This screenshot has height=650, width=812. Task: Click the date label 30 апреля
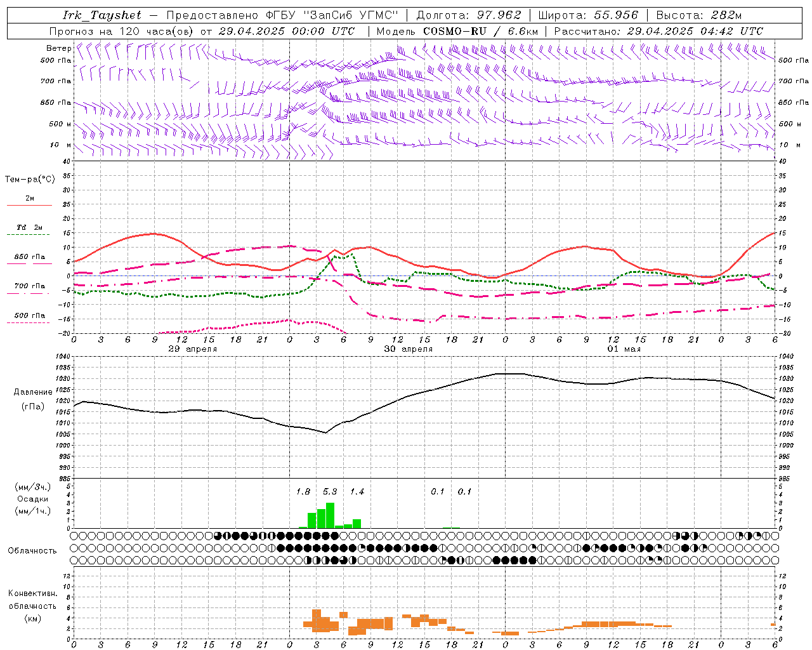(x=409, y=349)
